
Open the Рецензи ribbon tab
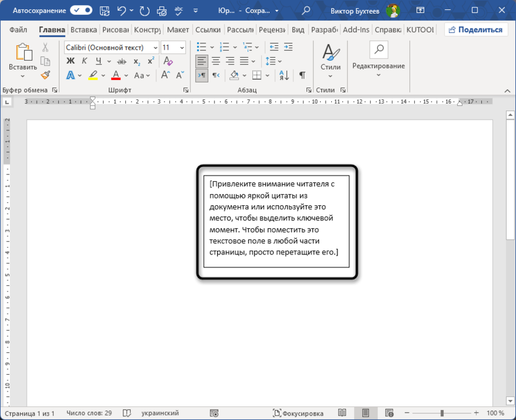coord(273,29)
